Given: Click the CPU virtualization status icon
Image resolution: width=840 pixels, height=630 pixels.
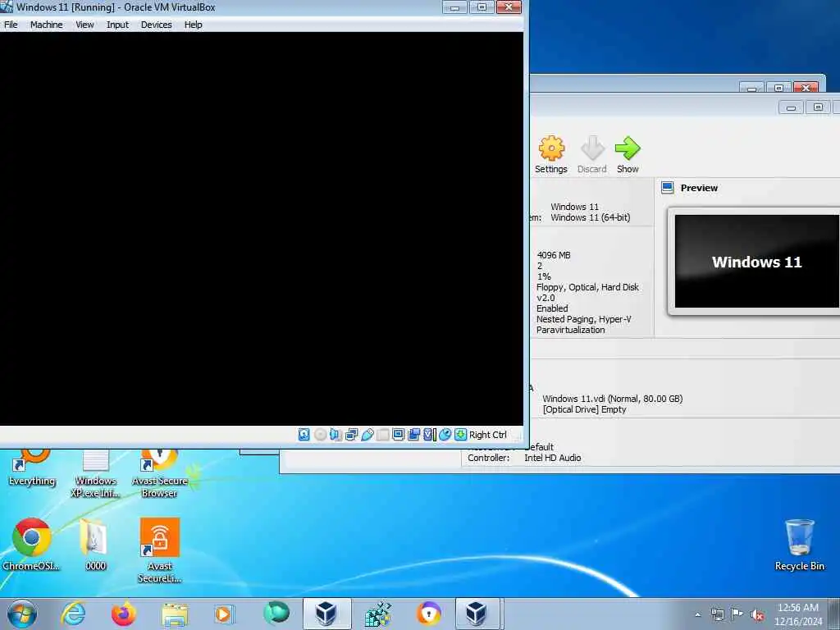Looking at the screenshot, I should click(x=429, y=435).
